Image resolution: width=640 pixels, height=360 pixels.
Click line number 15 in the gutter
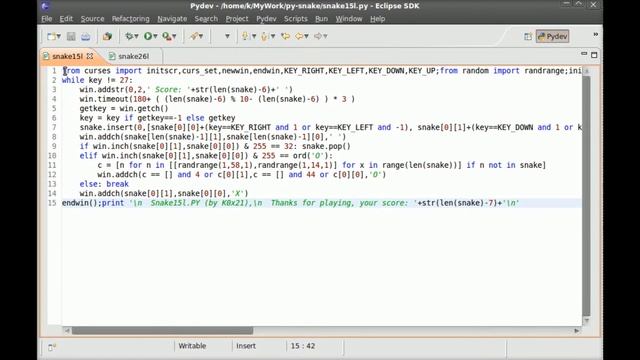coord(52,203)
